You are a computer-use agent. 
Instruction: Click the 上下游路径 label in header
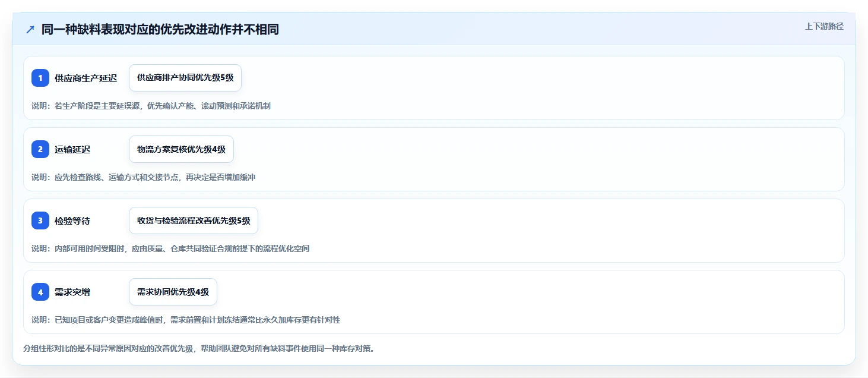pos(824,26)
